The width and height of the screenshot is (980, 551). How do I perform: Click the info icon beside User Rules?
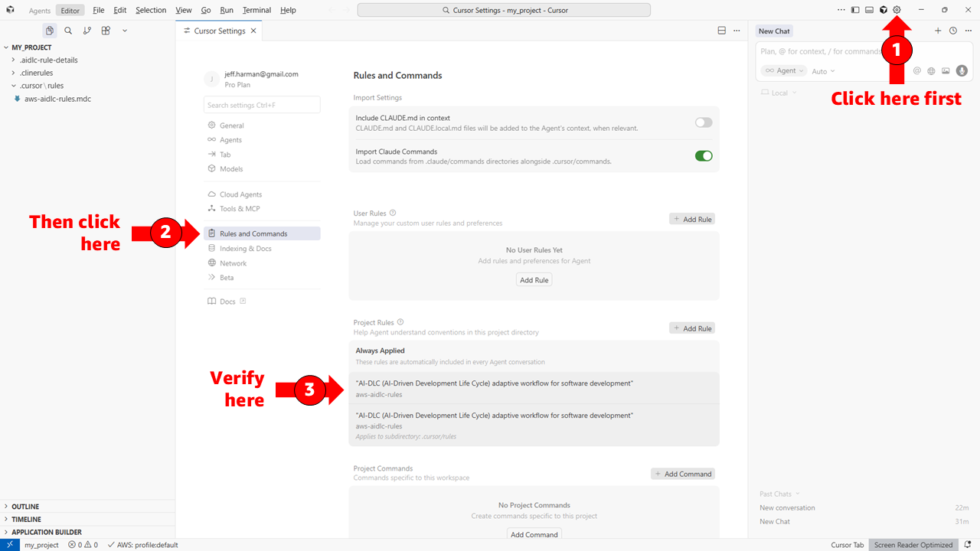393,213
